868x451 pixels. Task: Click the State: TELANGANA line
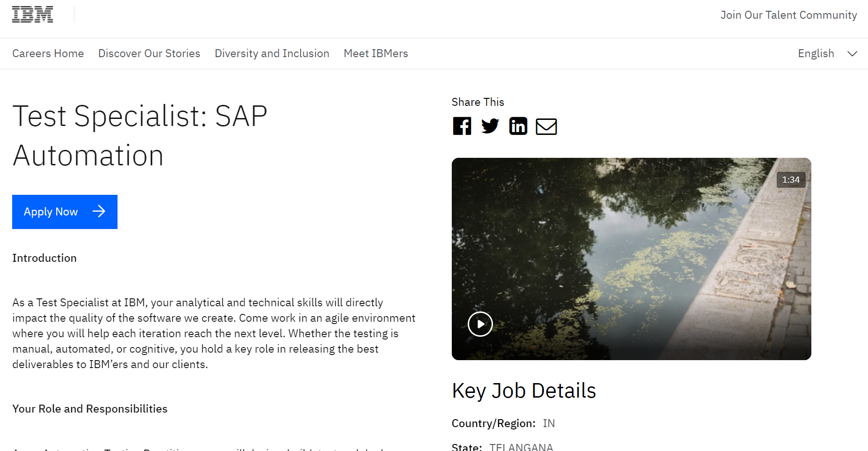tap(502, 447)
